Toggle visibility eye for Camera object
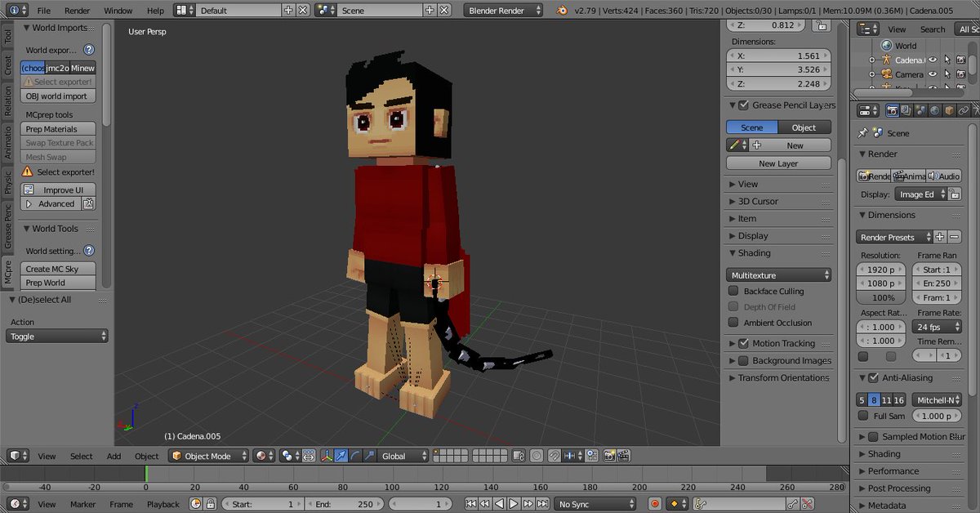The height and width of the screenshot is (513, 980). 933,74
